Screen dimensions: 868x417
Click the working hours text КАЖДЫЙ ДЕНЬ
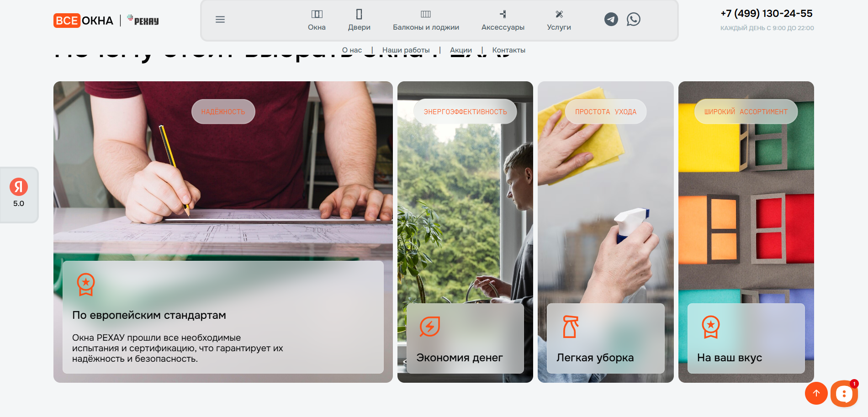tap(767, 28)
